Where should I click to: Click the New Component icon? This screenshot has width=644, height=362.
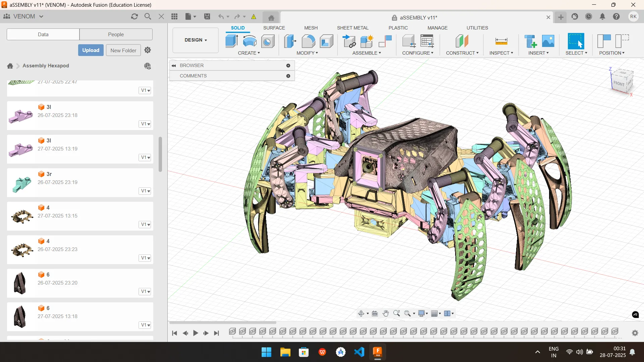click(367, 41)
